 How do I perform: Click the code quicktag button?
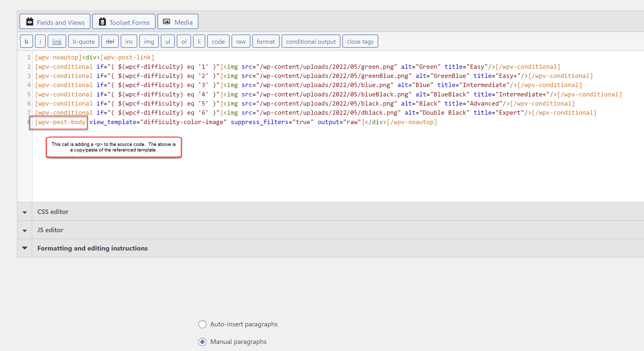click(218, 41)
